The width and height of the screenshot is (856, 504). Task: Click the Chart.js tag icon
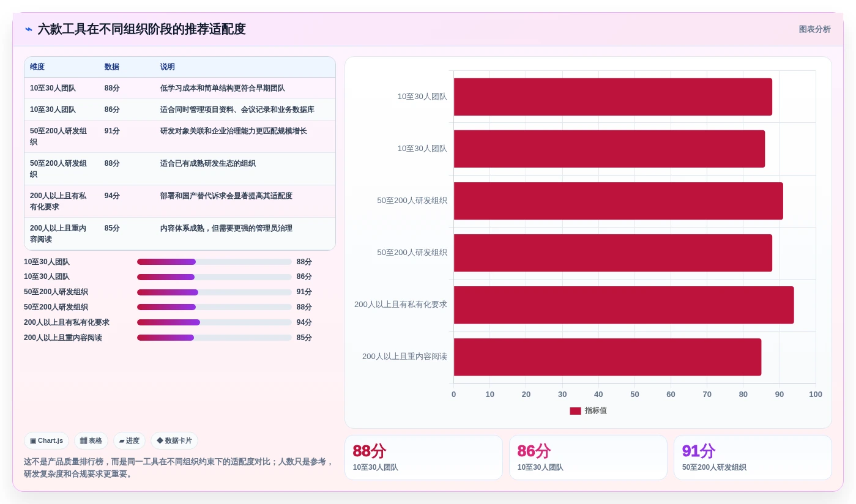coord(33,441)
